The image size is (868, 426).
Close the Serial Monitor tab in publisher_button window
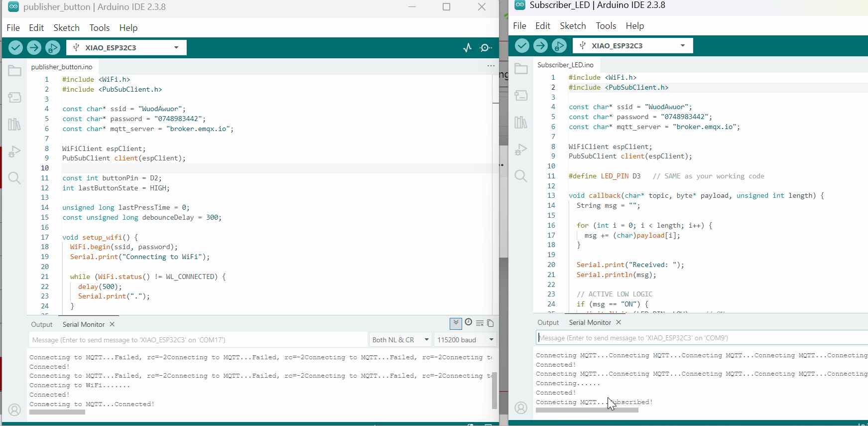pyautogui.click(x=112, y=324)
